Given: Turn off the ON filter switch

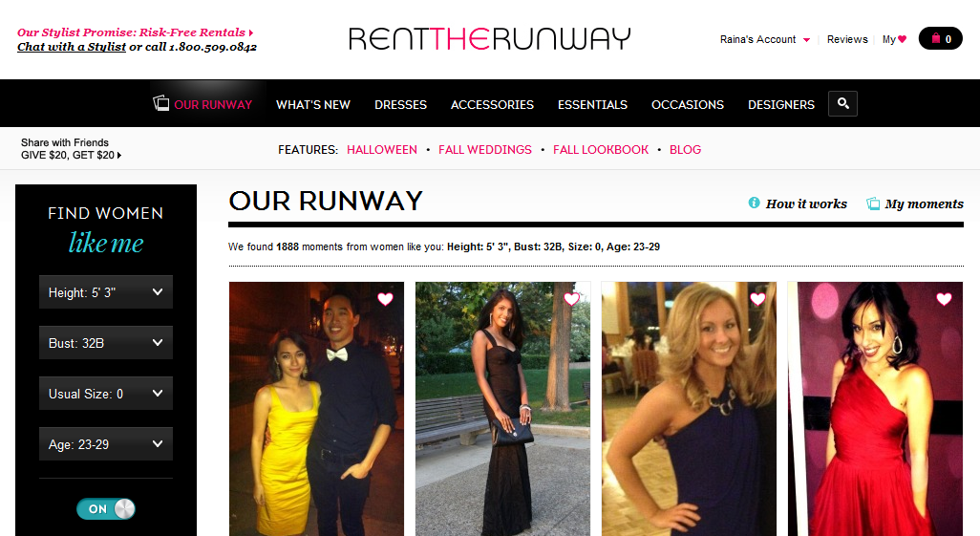Looking at the screenshot, I should (x=106, y=508).
